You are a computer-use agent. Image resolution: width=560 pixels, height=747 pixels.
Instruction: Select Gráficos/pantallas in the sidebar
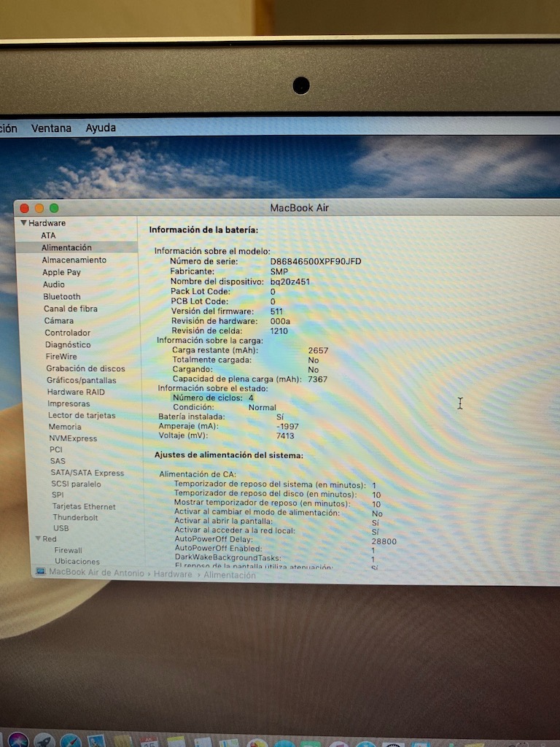tap(82, 380)
